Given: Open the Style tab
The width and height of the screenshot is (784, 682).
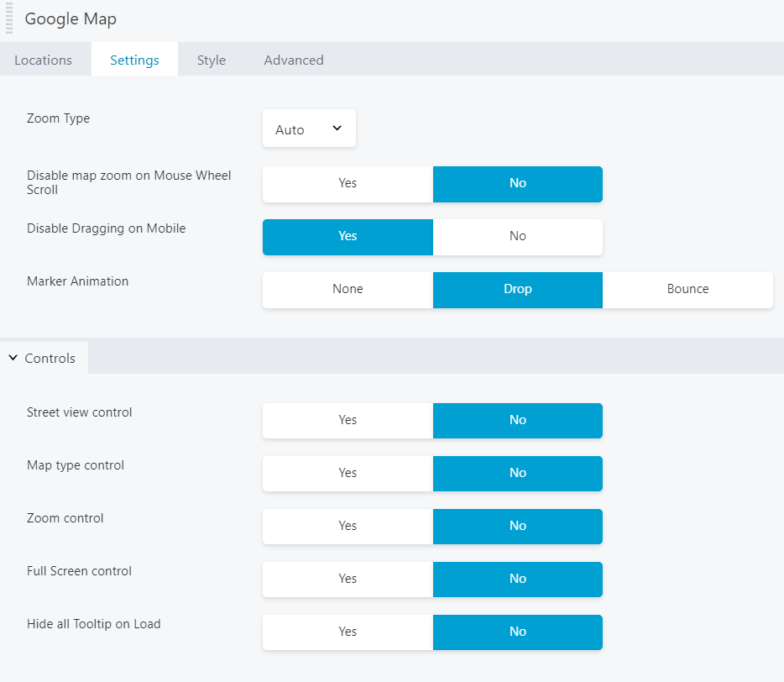Looking at the screenshot, I should [x=212, y=60].
